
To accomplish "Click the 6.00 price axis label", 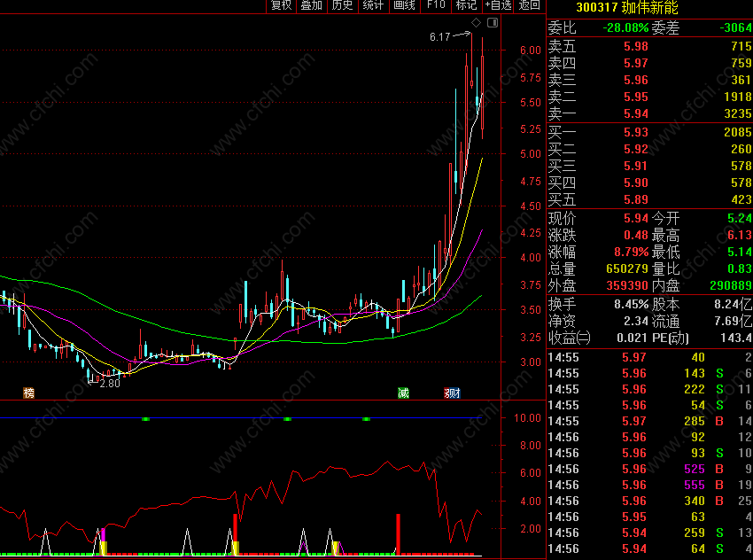I will click(x=530, y=50).
